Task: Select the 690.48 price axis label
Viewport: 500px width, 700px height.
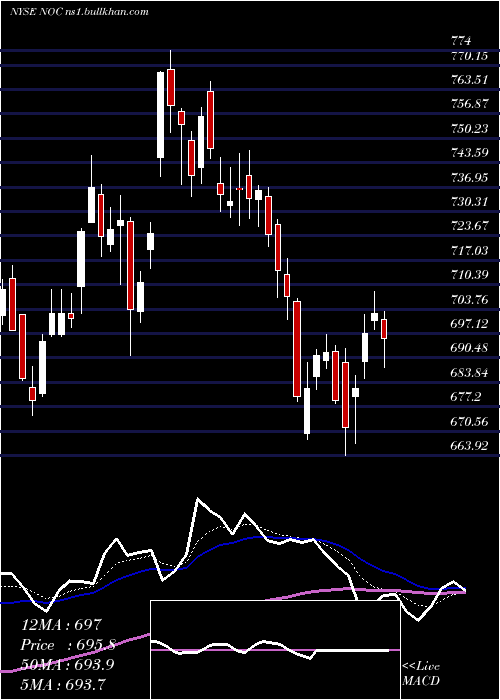Action: 469,347
